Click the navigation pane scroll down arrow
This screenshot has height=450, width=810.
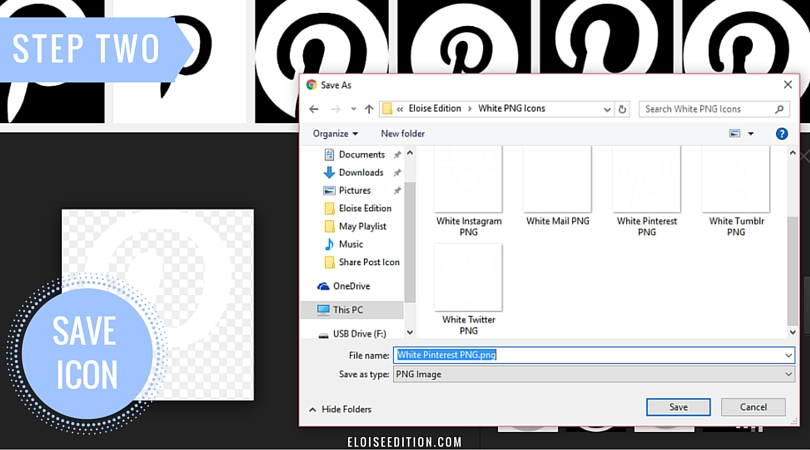(410, 333)
